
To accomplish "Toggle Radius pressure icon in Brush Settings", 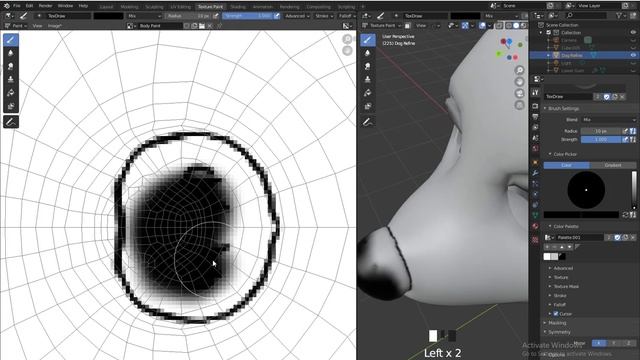I will tap(625, 131).
